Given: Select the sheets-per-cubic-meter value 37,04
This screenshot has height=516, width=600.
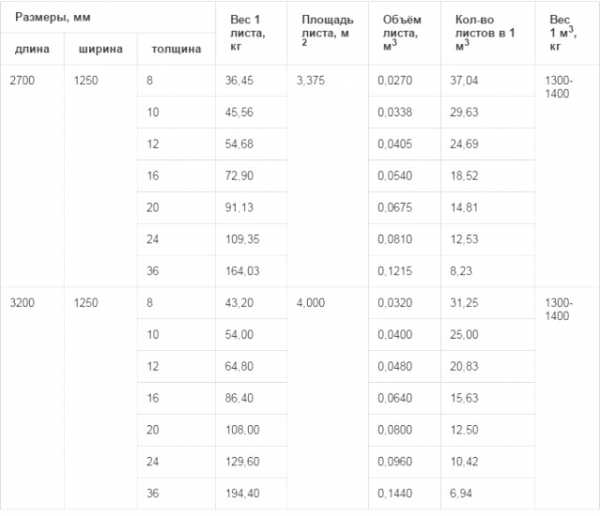Looking at the screenshot, I should (x=468, y=80).
